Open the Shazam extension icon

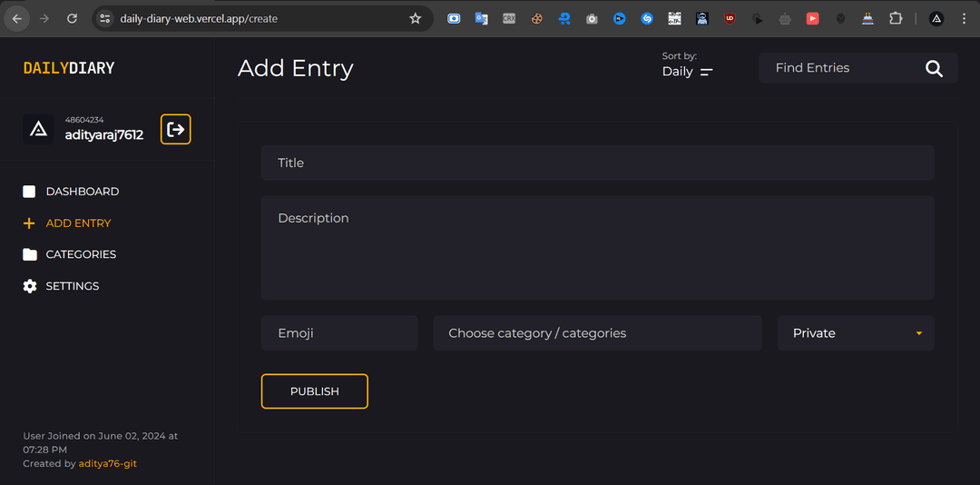647,18
